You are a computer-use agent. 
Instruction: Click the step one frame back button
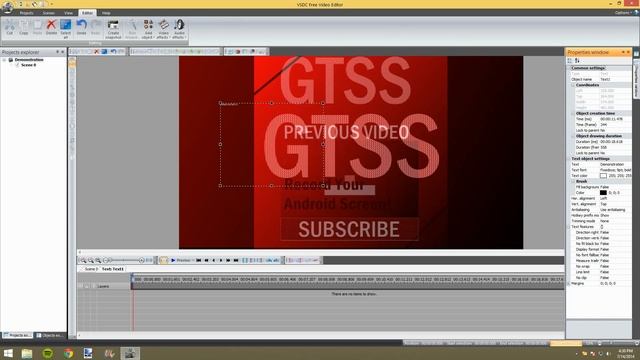(x=213, y=260)
